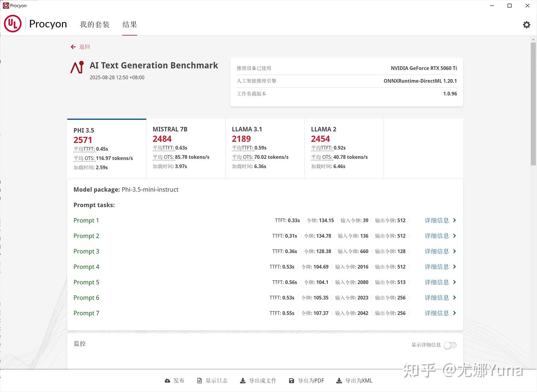This screenshot has height=392, width=537.
Task: Click the 平均 OTS label under PHI 3.5
Action: pos(84,158)
